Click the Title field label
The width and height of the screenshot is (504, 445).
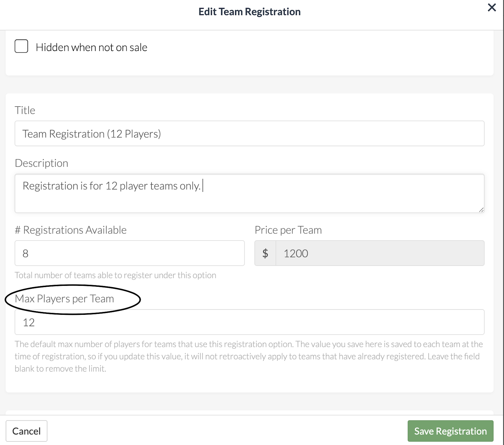point(25,110)
